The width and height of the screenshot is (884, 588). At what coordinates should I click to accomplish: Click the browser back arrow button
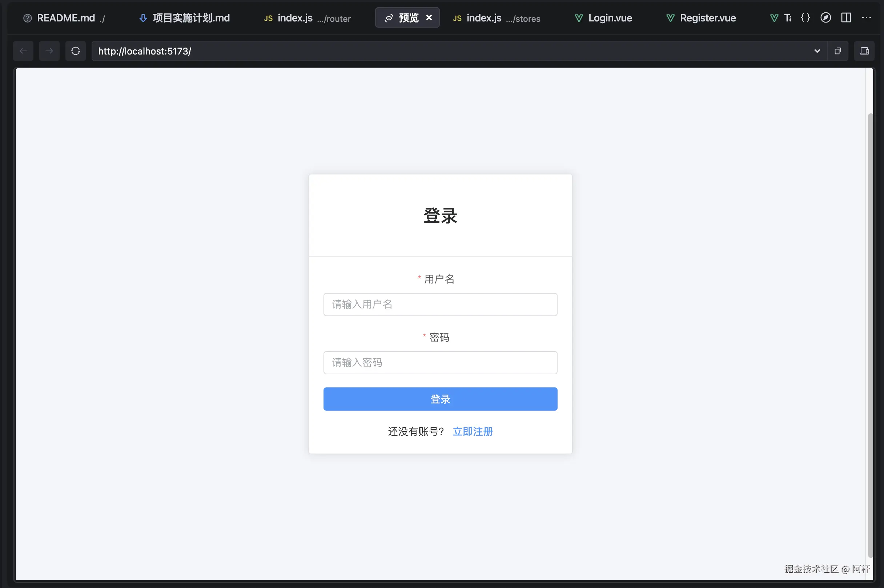point(23,51)
